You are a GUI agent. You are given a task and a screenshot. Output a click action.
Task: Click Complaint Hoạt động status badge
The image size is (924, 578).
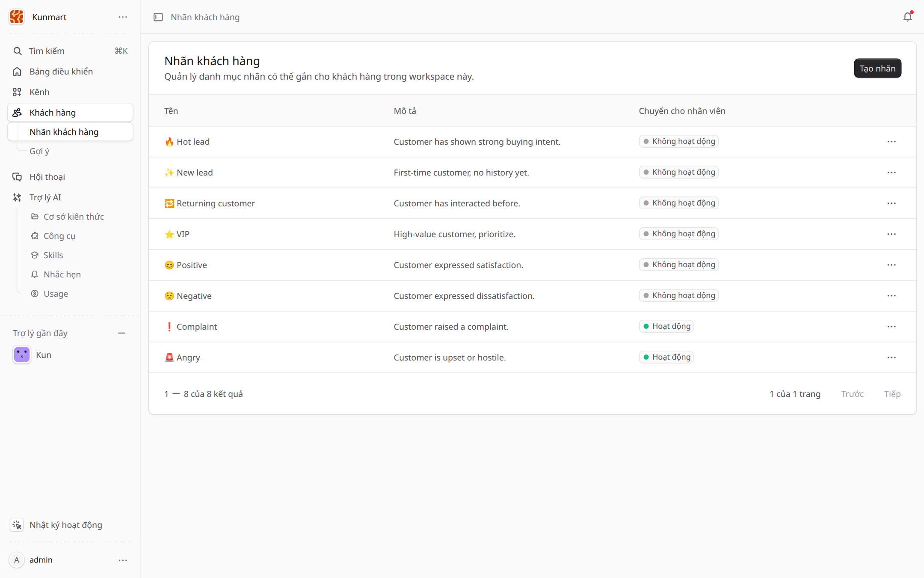666,326
